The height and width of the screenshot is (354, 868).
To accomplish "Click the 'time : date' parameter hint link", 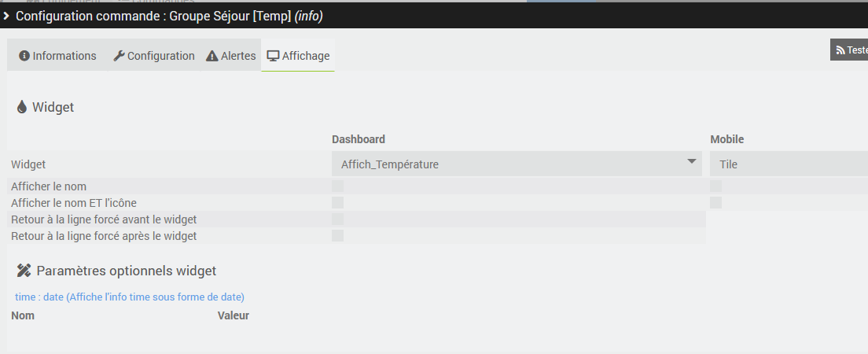I will click(x=130, y=297).
